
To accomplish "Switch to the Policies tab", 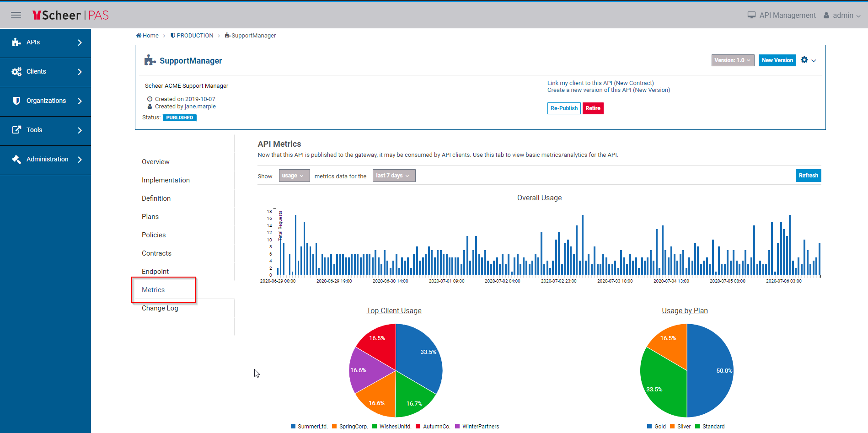I will pos(154,235).
